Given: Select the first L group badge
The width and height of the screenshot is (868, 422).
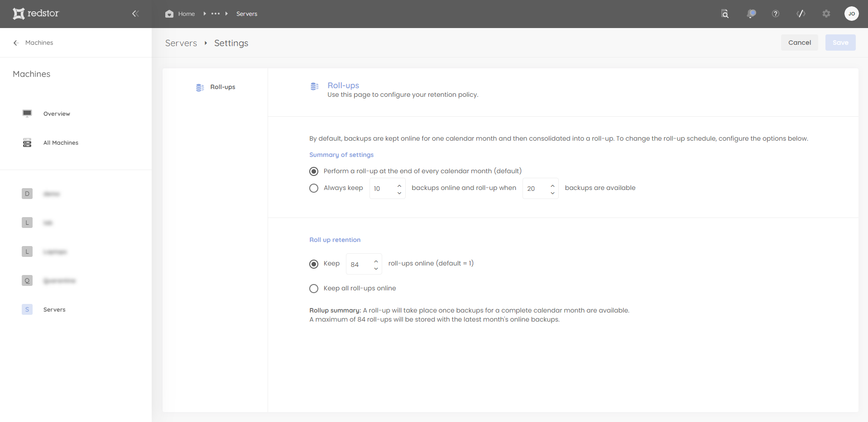Looking at the screenshot, I should (27, 223).
